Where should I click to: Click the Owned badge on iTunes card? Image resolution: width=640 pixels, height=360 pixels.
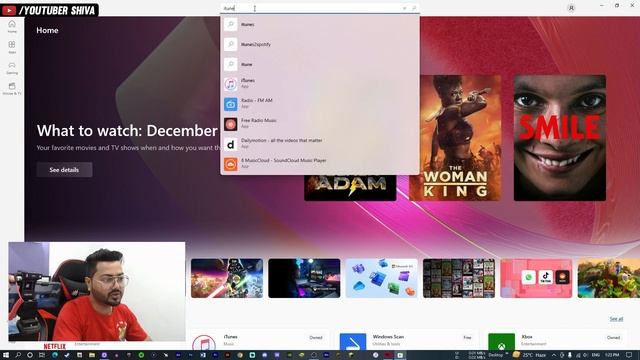point(316,338)
